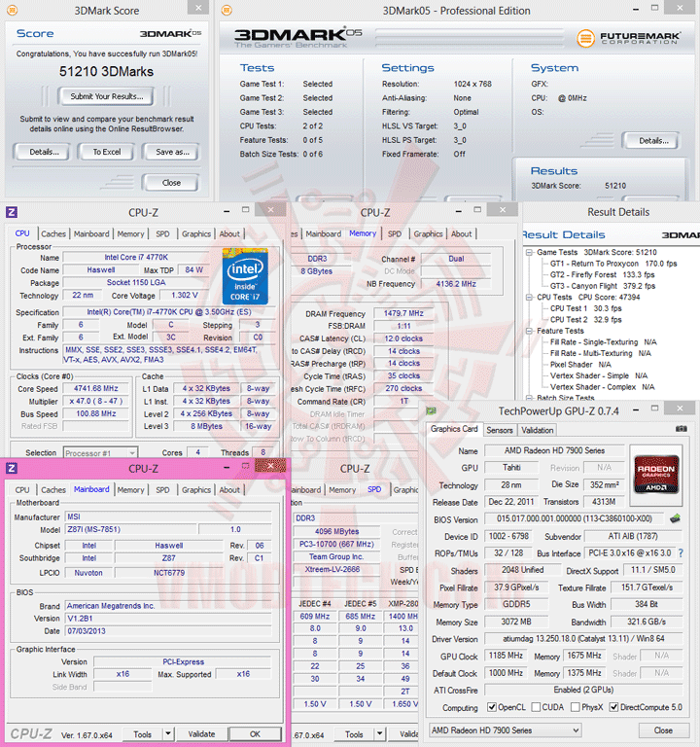Click Driver Version field in GPU-Z
This screenshot has width=700, height=747.
point(583,638)
